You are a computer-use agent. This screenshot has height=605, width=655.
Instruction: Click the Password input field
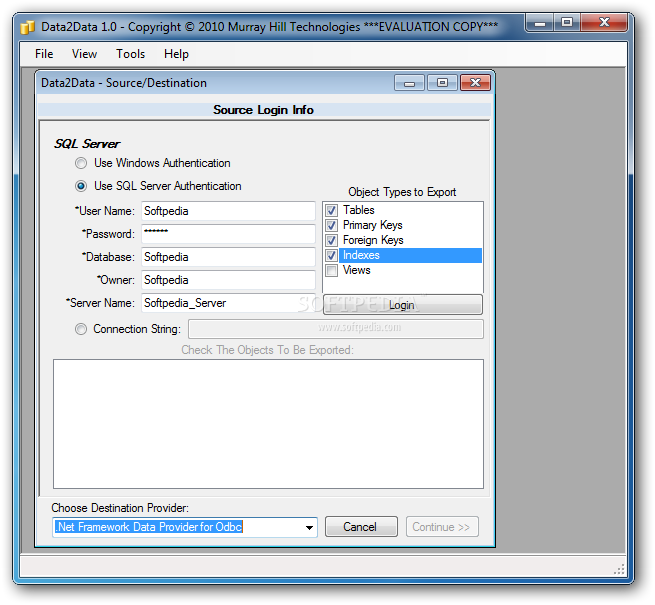[x=228, y=234]
